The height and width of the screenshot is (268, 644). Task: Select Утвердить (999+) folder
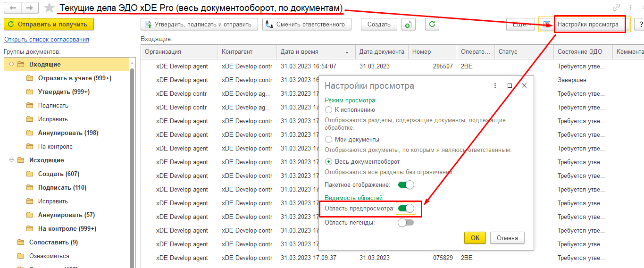tap(64, 92)
